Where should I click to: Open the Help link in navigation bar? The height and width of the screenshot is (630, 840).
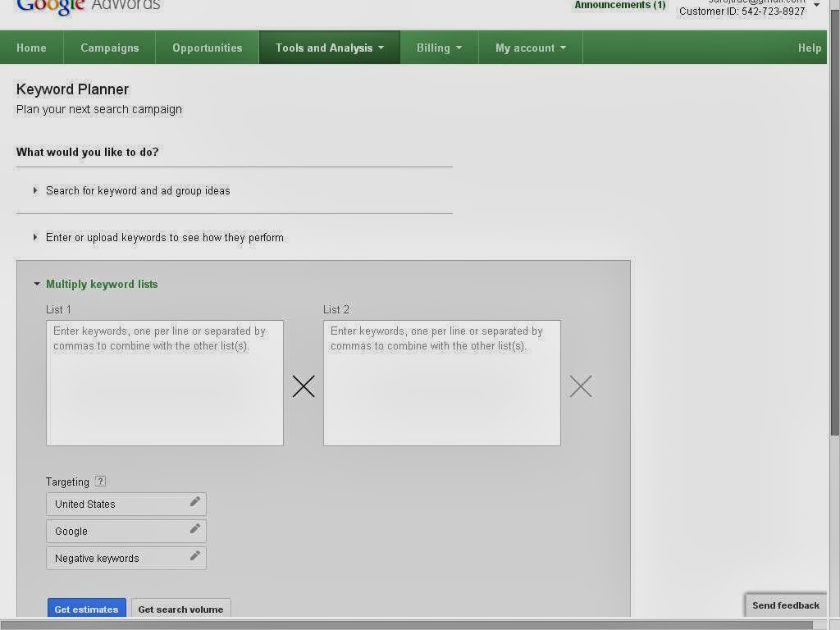810,48
